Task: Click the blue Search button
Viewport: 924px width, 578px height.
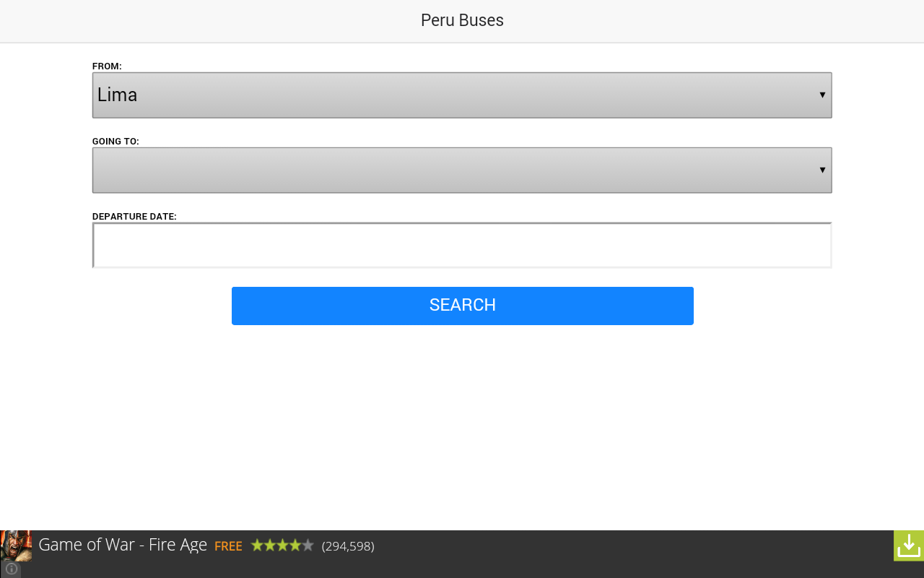Action: coord(462,306)
